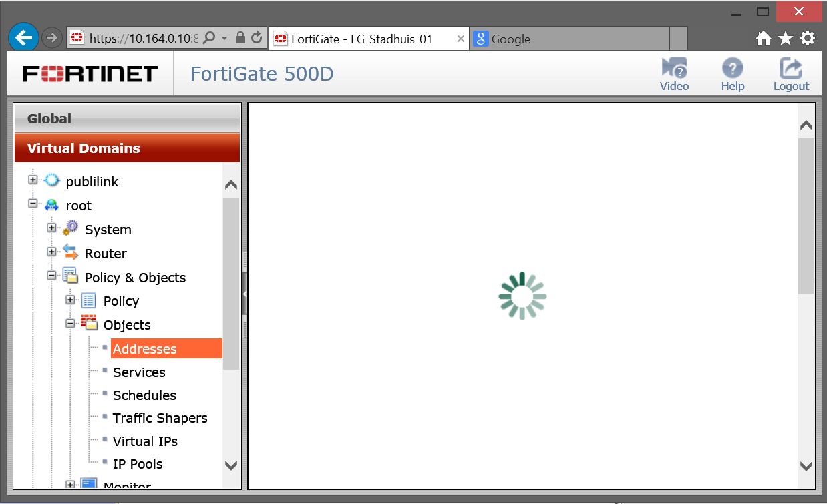This screenshot has height=504, width=827.
Task: Open the browser Tools gear icon
Action: click(x=808, y=39)
